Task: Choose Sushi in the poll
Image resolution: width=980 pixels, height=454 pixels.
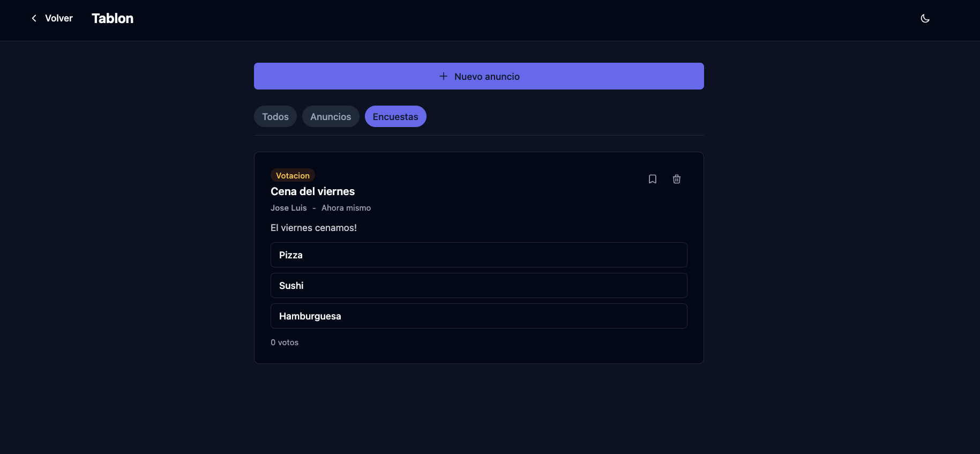Action: coord(478,286)
